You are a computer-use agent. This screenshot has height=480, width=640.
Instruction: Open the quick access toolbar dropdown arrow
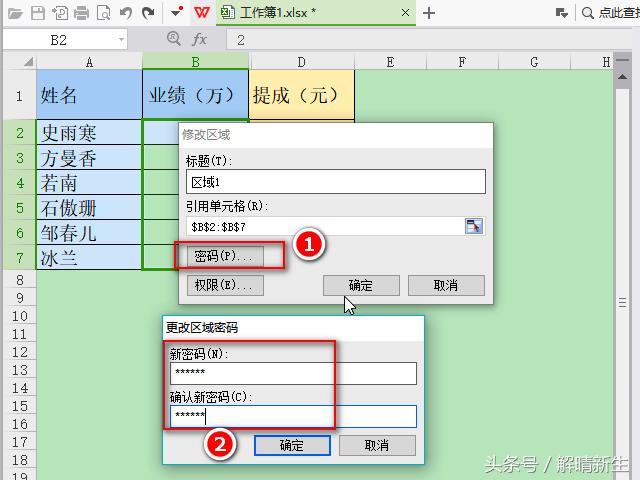176,13
